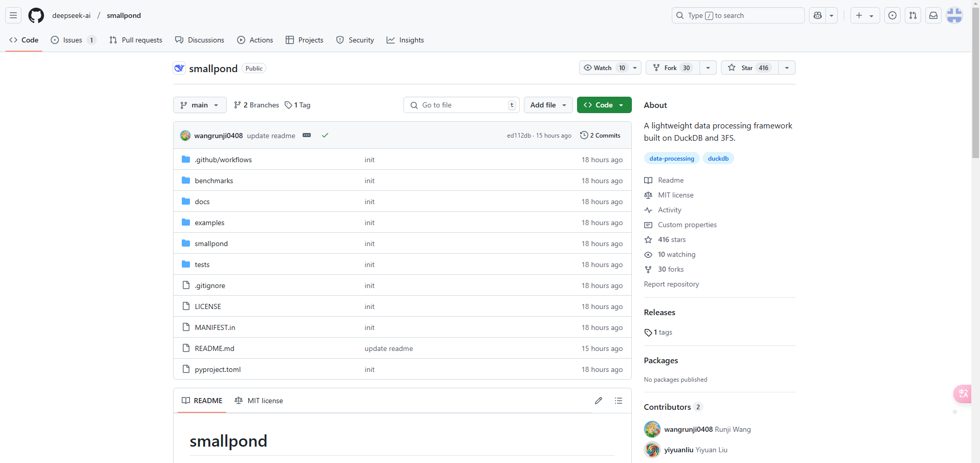Click the Report repository link
The height and width of the screenshot is (463, 980).
[671, 284]
